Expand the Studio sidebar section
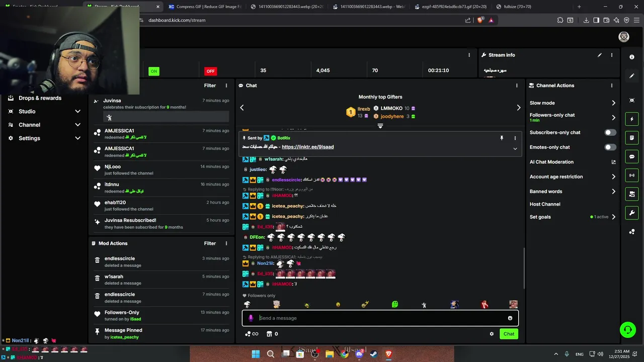The image size is (644, 362). coord(77,111)
